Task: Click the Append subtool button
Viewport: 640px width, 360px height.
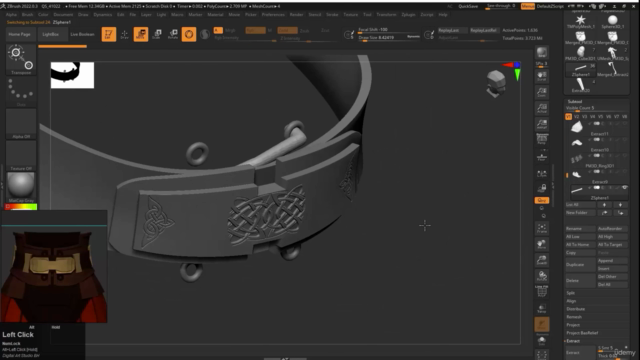Action: (x=612, y=260)
